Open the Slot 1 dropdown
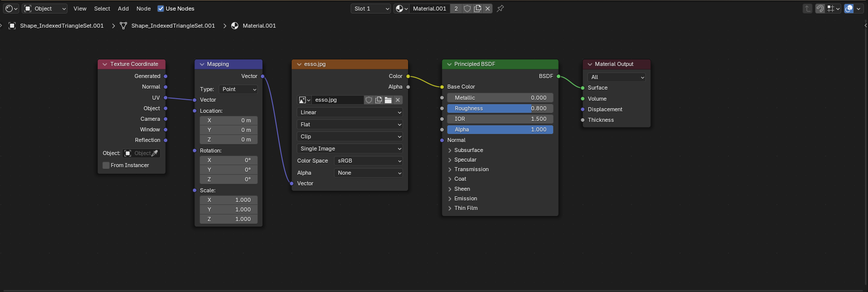Screen dimensions: 868x292 (x=371, y=9)
